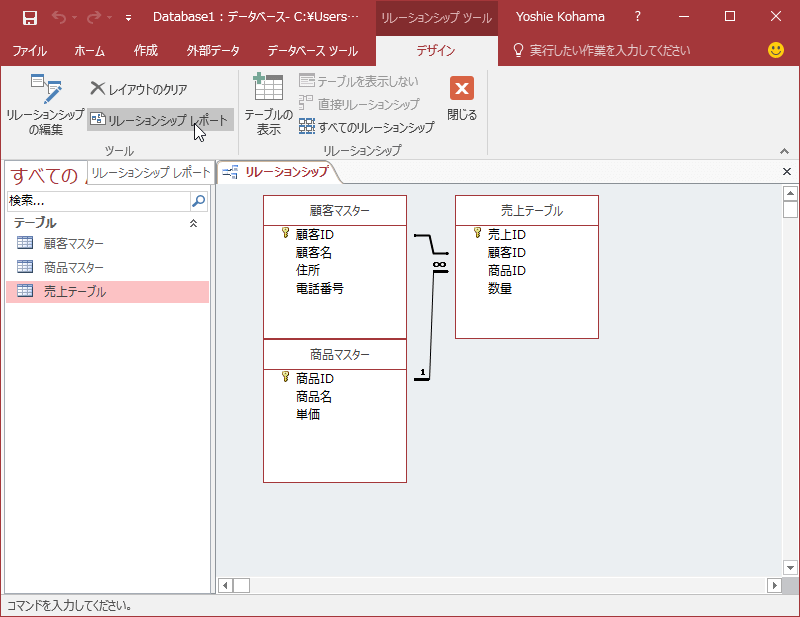Click the horizontal scrollbar right arrow

tap(774, 585)
